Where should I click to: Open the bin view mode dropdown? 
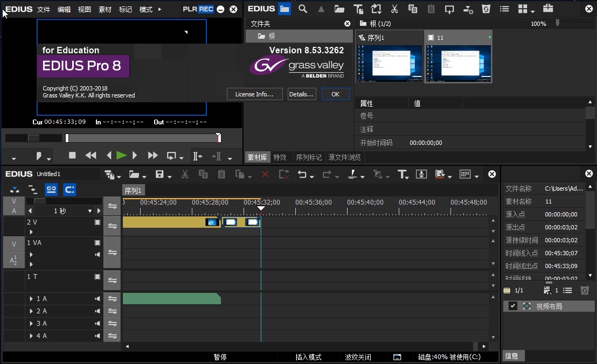tap(532, 12)
